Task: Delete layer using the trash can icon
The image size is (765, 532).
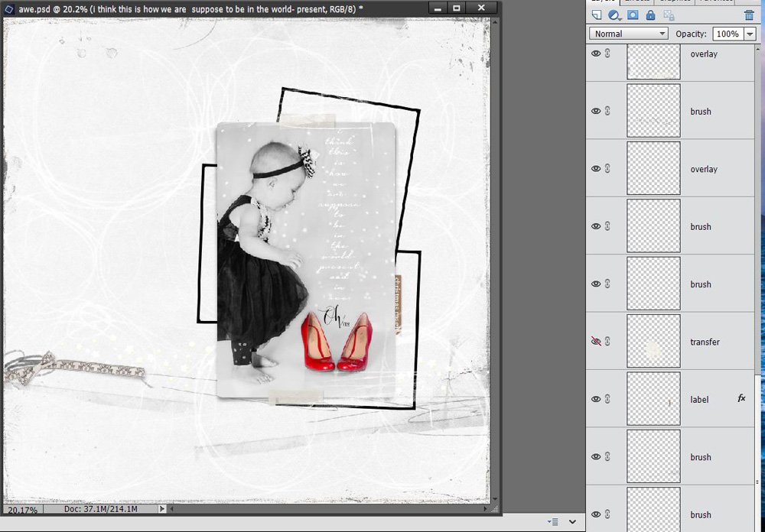Action: [749, 15]
